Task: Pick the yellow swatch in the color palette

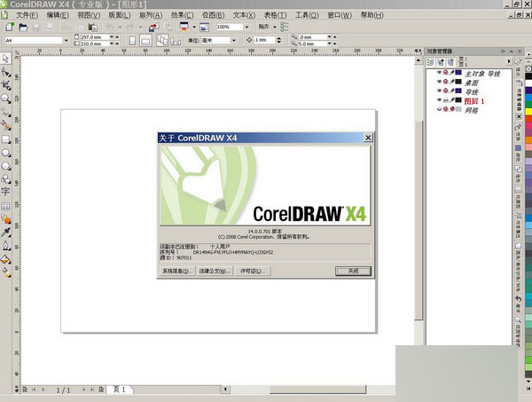Action: 528,111
